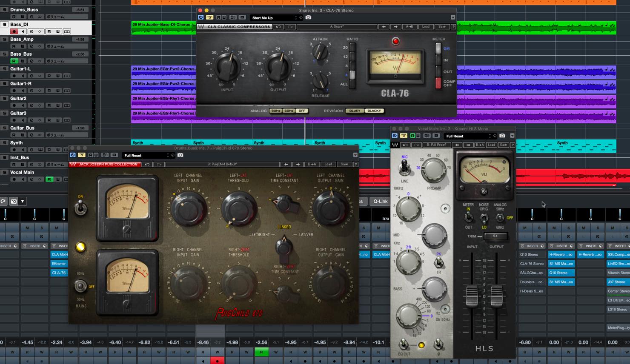Select the Guitar_Bus track name
The width and height of the screenshot is (630, 364).
tap(22, 128)
